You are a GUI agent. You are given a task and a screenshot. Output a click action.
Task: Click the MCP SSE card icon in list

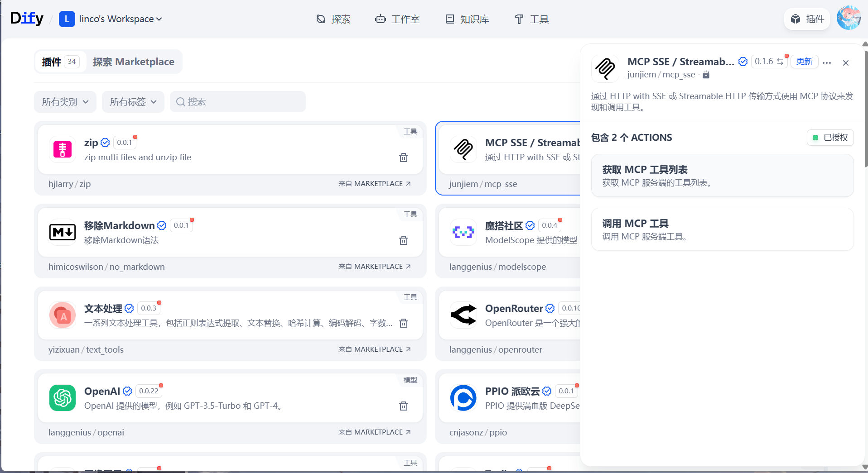click(x=463, y=149)
